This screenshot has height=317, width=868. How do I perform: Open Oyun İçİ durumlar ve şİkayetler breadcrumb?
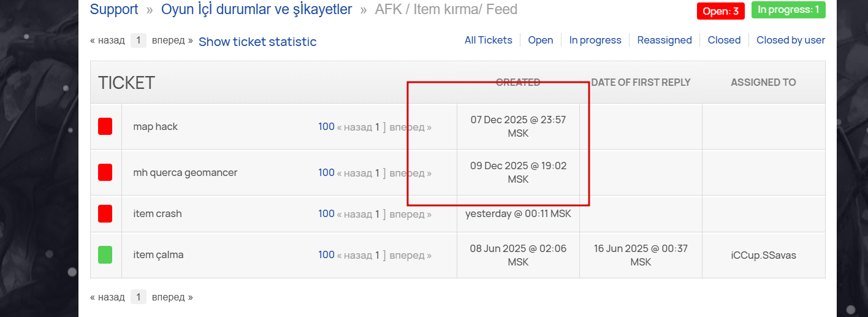(x=256, y=10)
